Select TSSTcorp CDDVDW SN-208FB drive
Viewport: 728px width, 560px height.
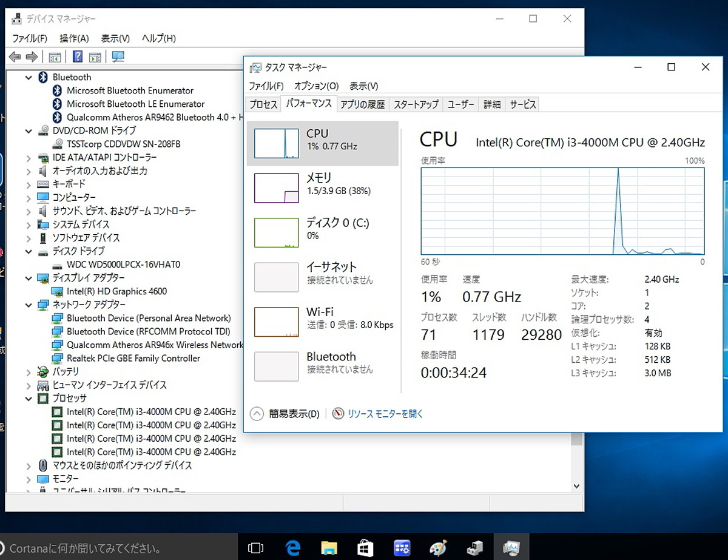123,144
